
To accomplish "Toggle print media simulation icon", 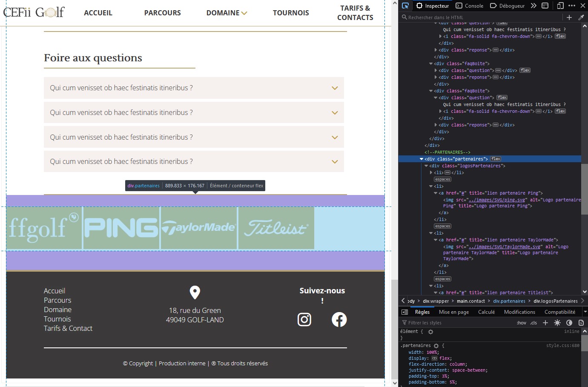I will click(x=581, y=323).
